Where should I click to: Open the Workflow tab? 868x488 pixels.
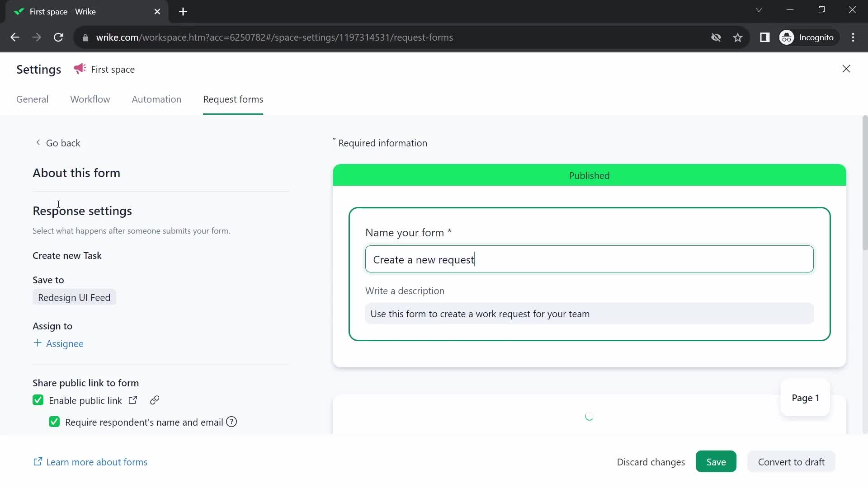click(90, 99)
